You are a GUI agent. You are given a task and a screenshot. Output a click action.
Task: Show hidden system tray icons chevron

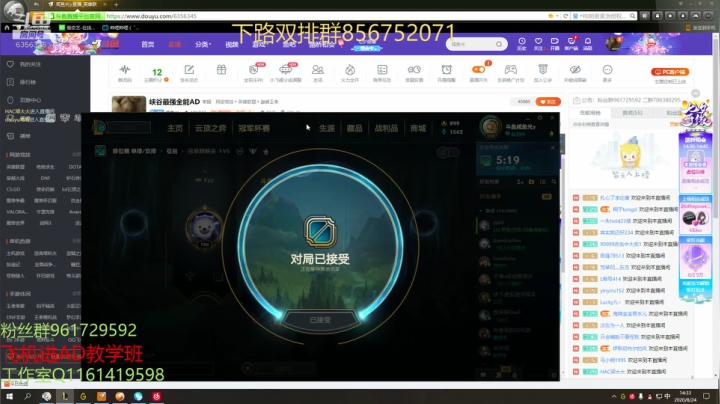[x=613, y=396]
